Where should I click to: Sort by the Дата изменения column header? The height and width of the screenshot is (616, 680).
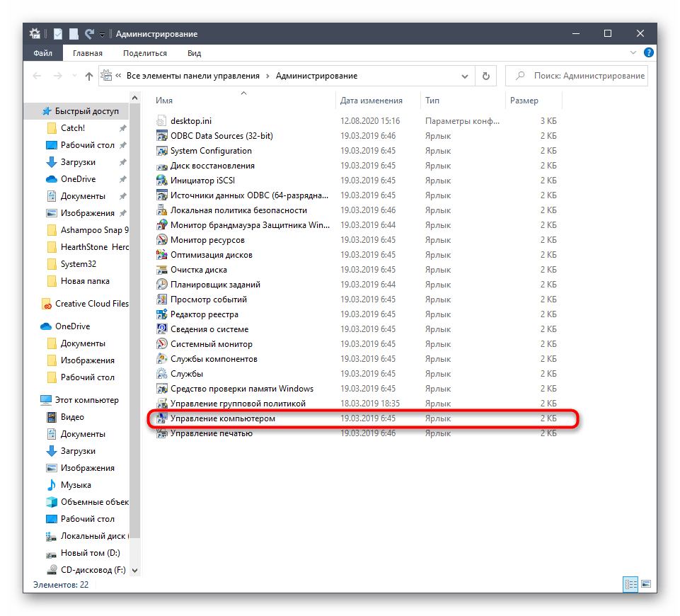[x=371, y=101]
